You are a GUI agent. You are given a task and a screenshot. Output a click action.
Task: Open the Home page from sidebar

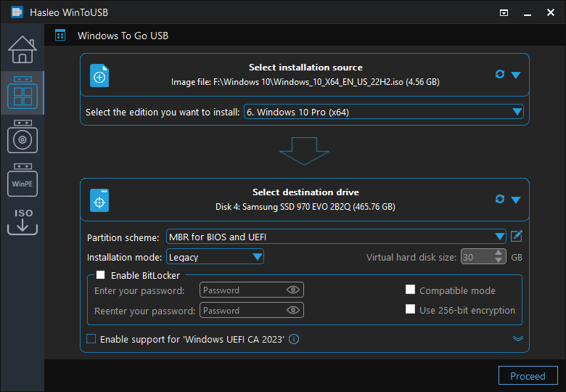point(22,49)
